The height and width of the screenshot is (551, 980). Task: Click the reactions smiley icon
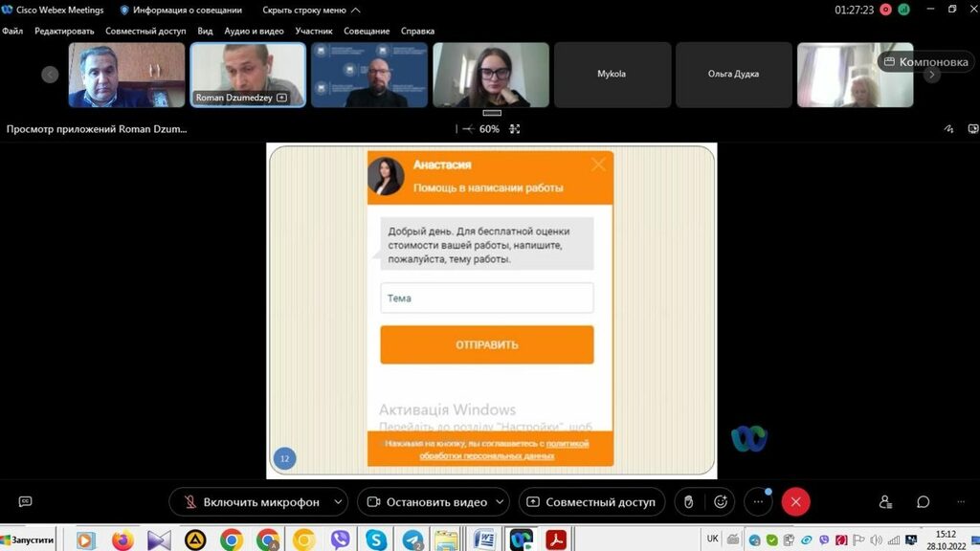[x=721, y=502]
